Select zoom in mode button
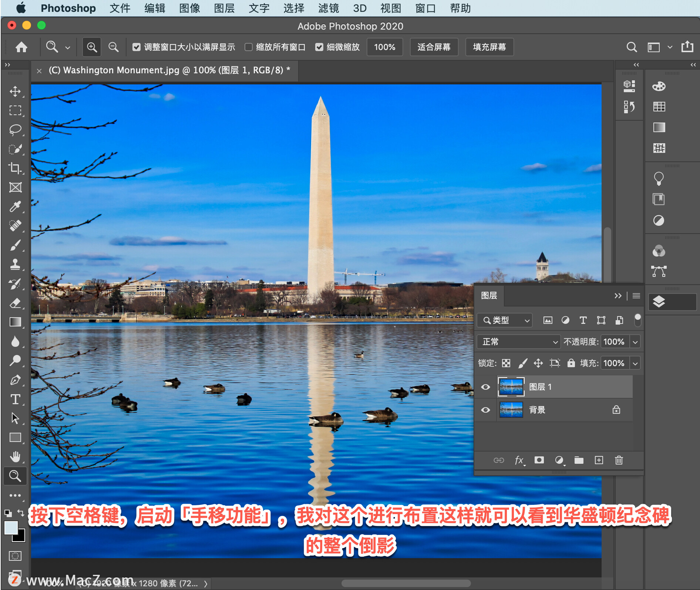700x590 pixels. [x=92, y=47]
